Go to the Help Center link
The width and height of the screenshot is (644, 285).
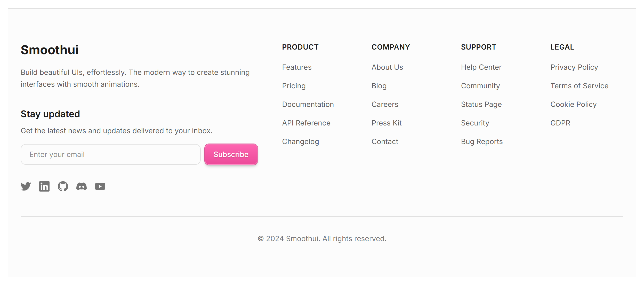click(x=481, y=67)
